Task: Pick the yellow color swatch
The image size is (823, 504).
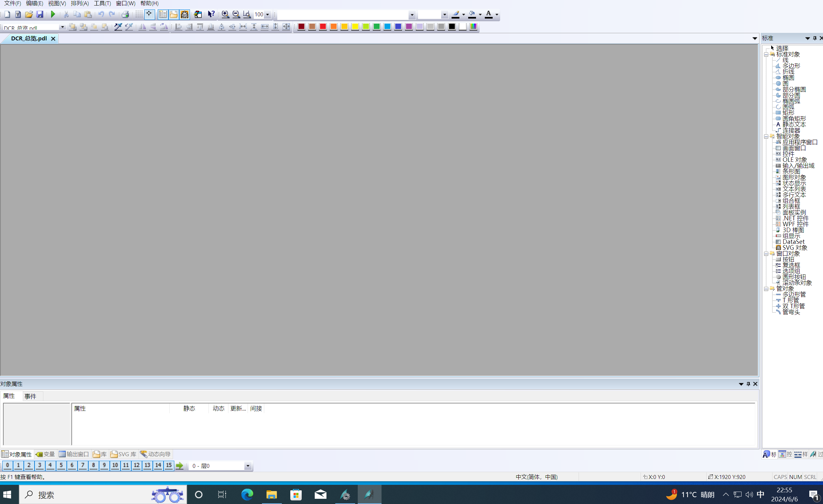Action: tap(355, 27)
